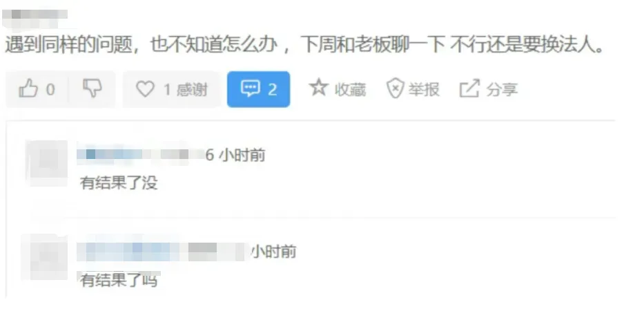644x309 pixels.
Task: Click the 收藏 text label
Action: click(x=350, y=90)
